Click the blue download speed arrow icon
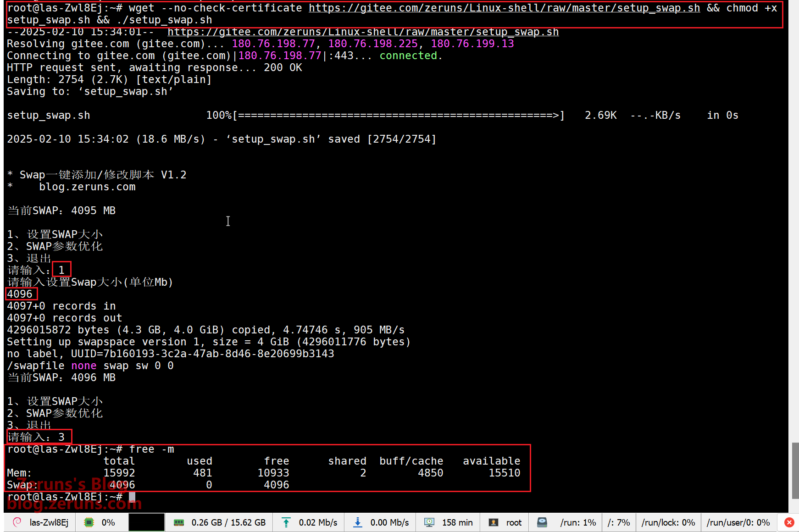 pyautogui.click(x=358, y=522)
